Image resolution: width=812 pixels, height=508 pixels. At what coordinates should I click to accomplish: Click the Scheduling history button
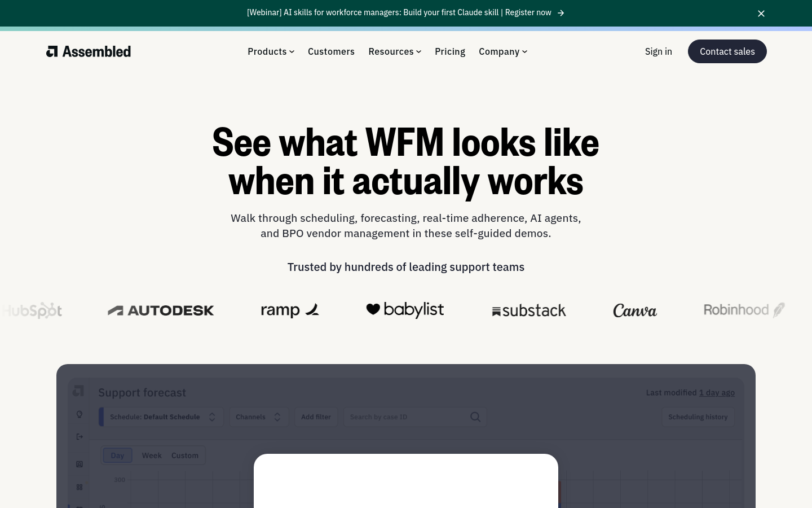pyautogui.click(x=698, y=417)
